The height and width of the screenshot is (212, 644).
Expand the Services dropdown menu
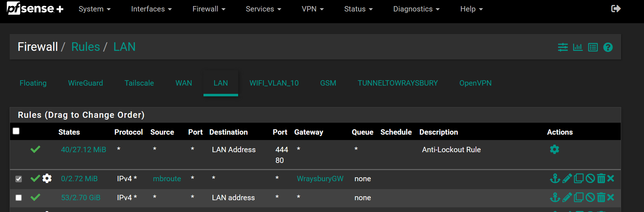tap(263, 9)
